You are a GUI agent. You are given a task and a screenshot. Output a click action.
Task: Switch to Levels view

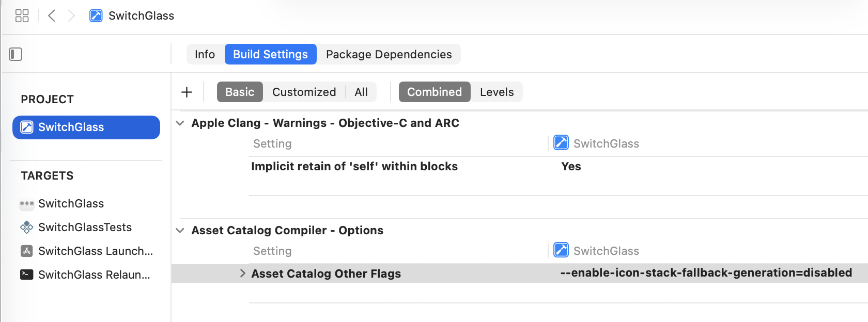click(x=497, y=92)
